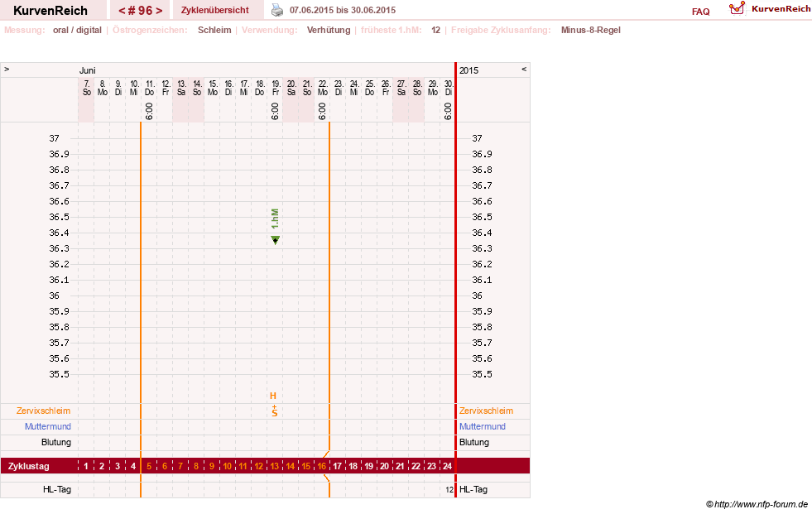Open the nfp-forum.de copyright link

click(757, 504)
